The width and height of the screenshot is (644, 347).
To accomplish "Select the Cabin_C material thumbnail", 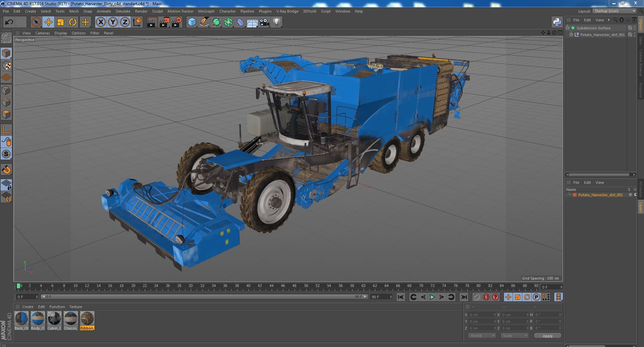I will point(54,321).
